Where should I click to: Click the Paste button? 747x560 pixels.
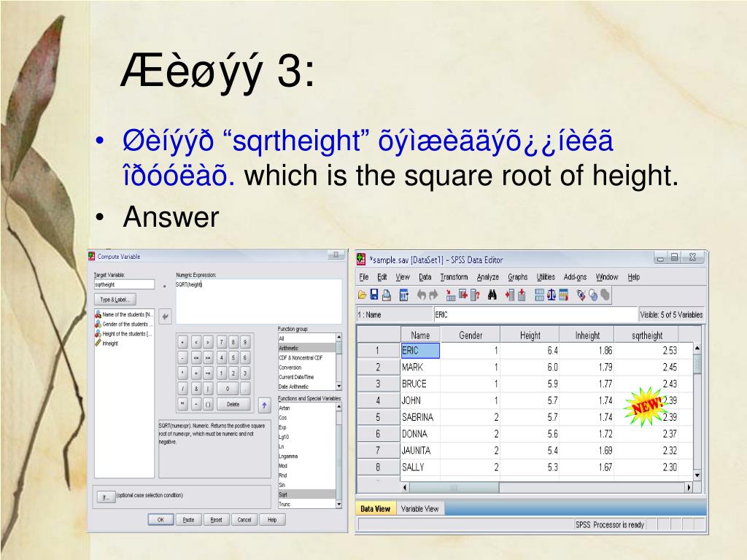(x=189, y=520)
